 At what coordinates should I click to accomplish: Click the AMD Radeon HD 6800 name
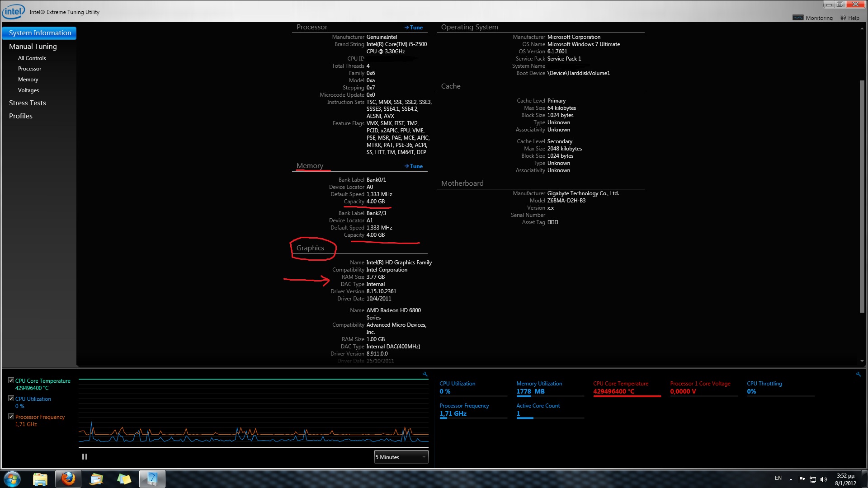coord(393,314)
